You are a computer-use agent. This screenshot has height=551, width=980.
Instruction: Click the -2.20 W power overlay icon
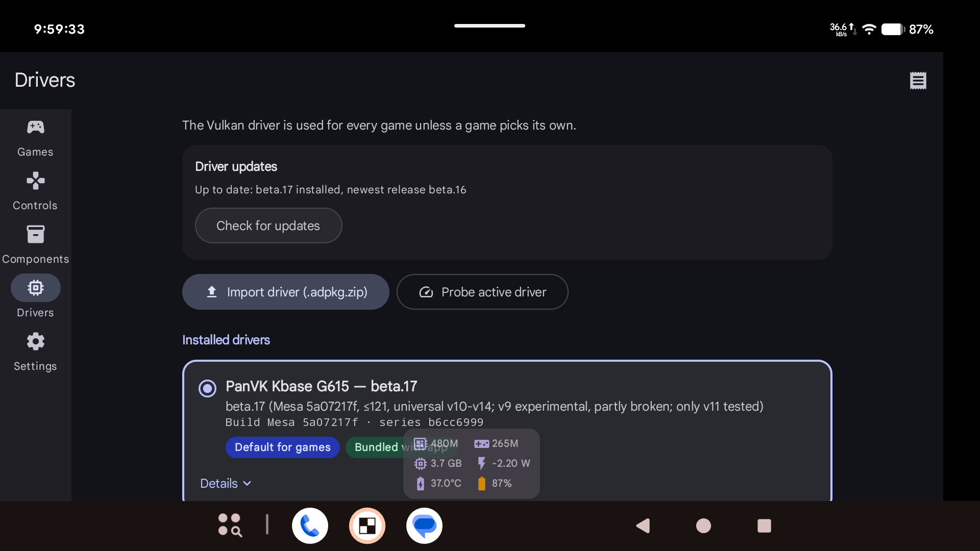click(x=481, y=463)
